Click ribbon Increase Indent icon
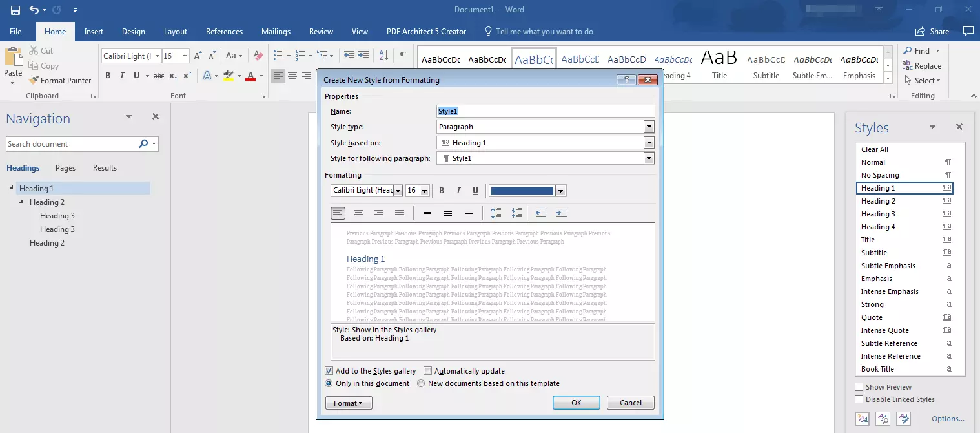 363,56
